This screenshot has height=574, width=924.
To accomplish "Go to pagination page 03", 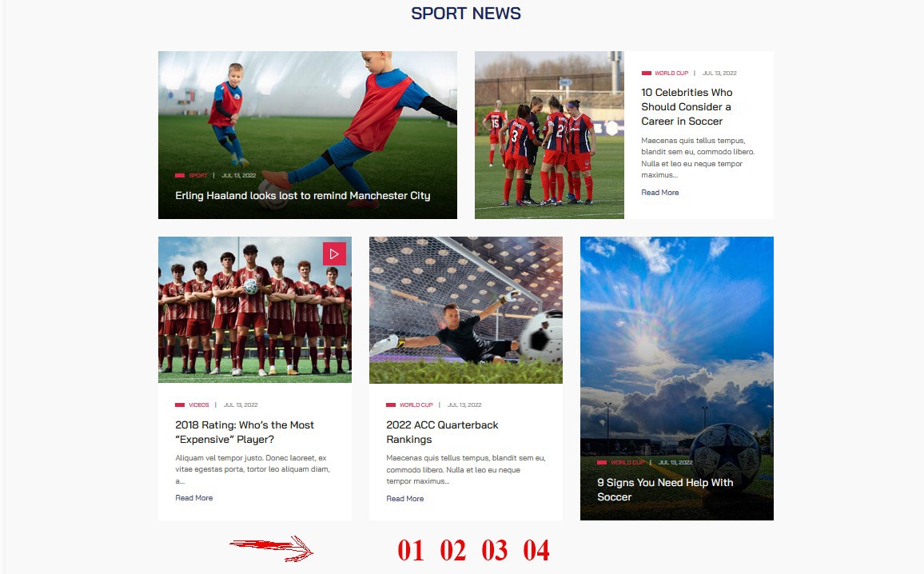I will coord(495,551).
